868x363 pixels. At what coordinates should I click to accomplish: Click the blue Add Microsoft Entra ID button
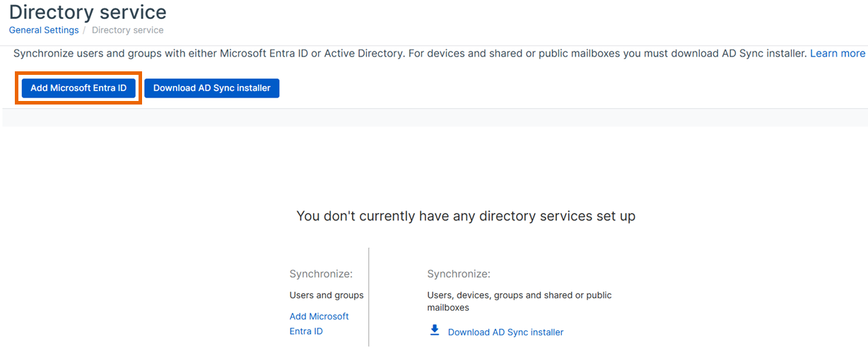click(78, 88)
